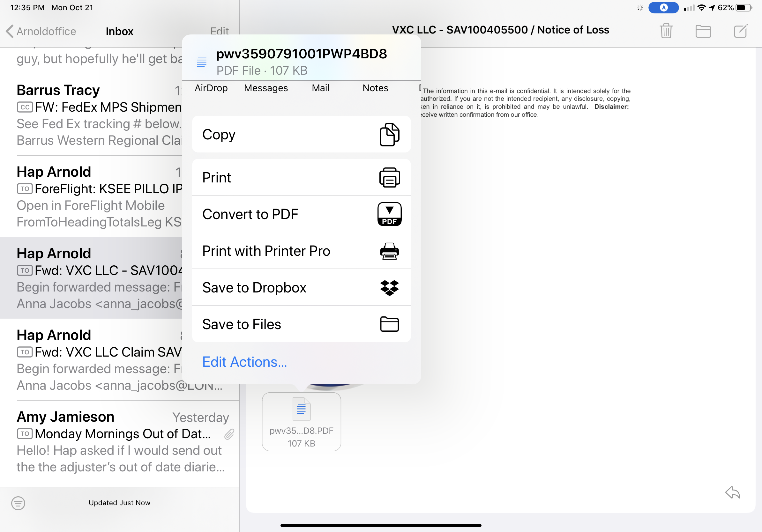Viewport: 762px width, 532px height.
Task: Compose a new email
Action: pos(740,31)
